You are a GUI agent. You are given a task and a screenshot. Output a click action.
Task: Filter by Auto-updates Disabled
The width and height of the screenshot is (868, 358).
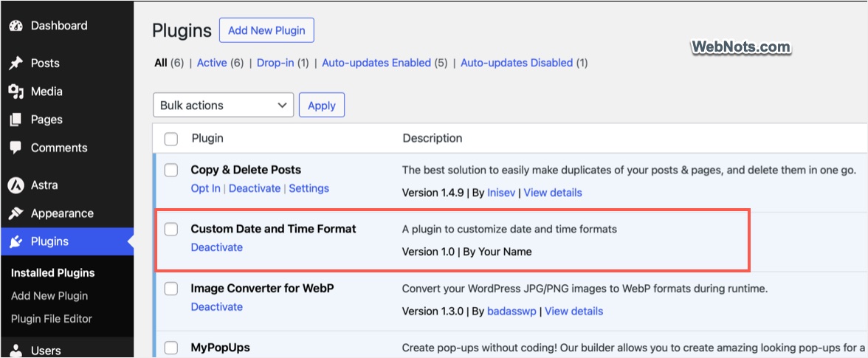[517, 63]
